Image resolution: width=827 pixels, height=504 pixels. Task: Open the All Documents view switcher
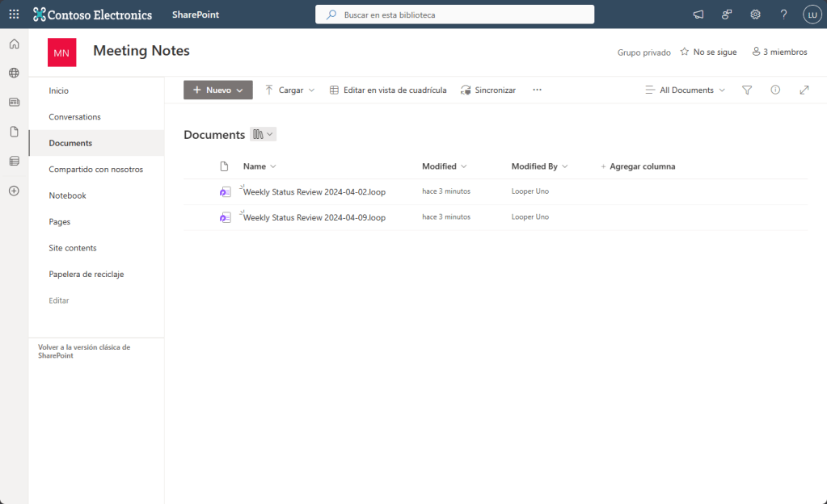point(685,90)
